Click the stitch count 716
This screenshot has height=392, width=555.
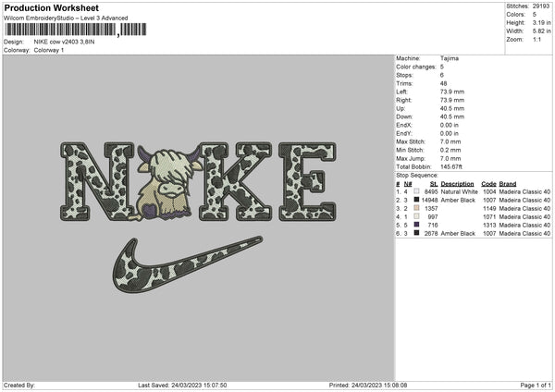click(x=433, y=225)
